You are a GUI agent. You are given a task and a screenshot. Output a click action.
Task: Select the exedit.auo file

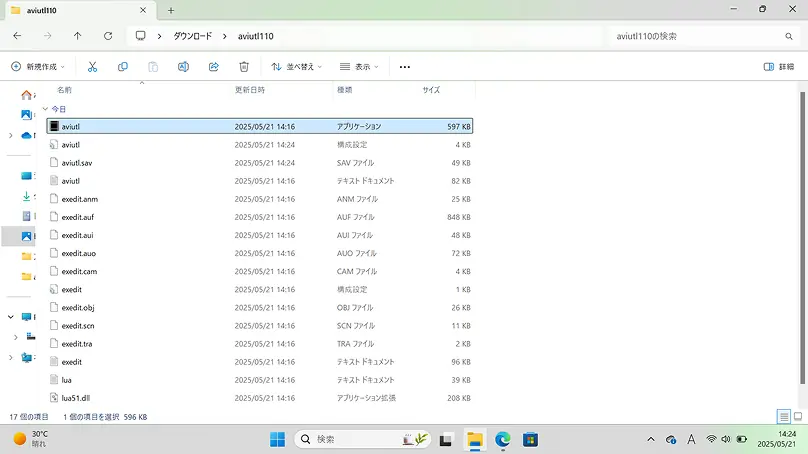[x=260, y=253]
